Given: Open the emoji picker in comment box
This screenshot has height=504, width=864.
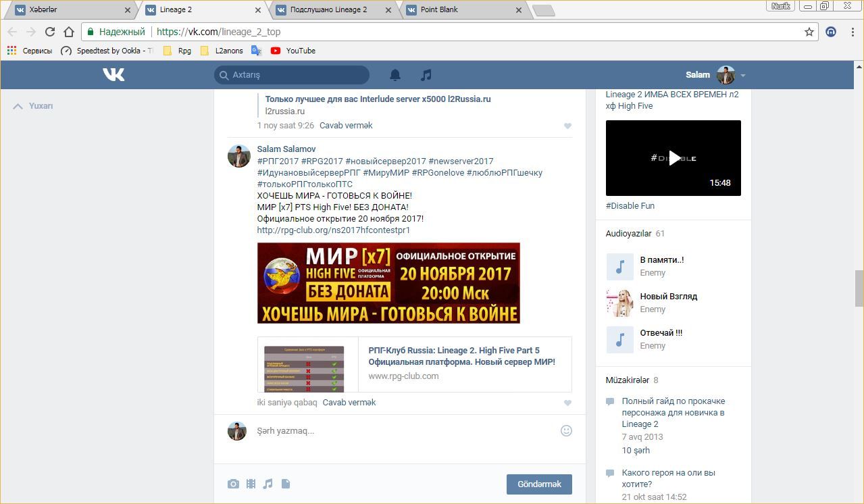Looking at the screenshot, I should (x=566, y=430).
